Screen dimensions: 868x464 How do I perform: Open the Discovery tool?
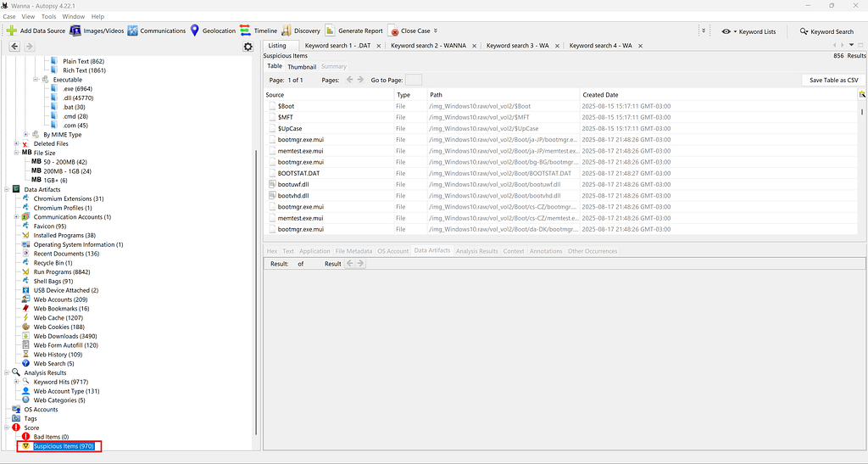[301, 31]
